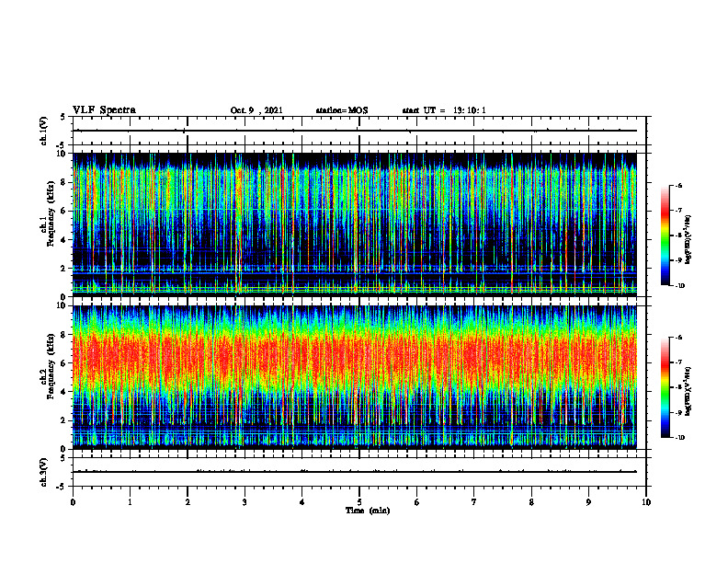728x563 pixels.
Task: Select the date text "Oct. 9 , 2021"
Action: pyautogui.click(x=256, y=110)
